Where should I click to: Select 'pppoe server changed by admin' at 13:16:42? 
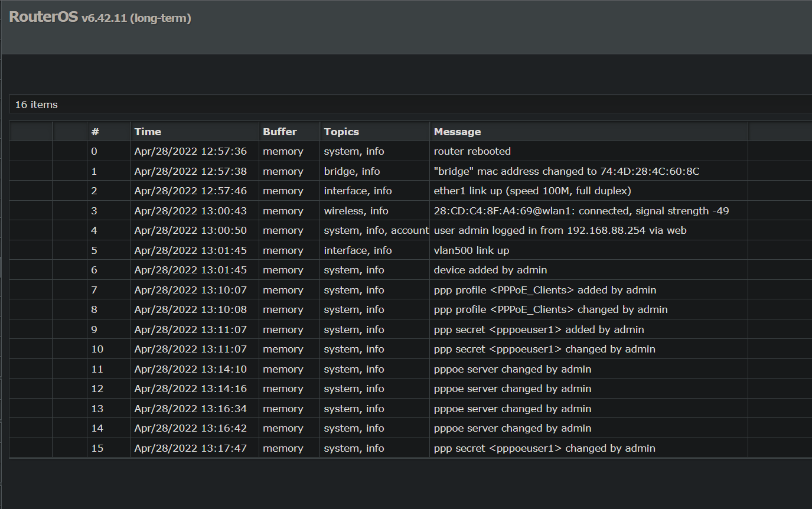[513, 428]
